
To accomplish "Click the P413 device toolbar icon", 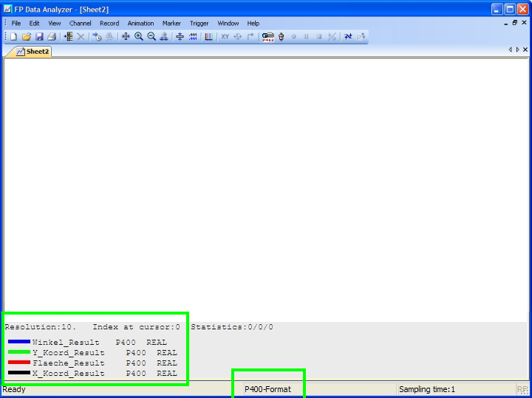I will click(267, 36).
